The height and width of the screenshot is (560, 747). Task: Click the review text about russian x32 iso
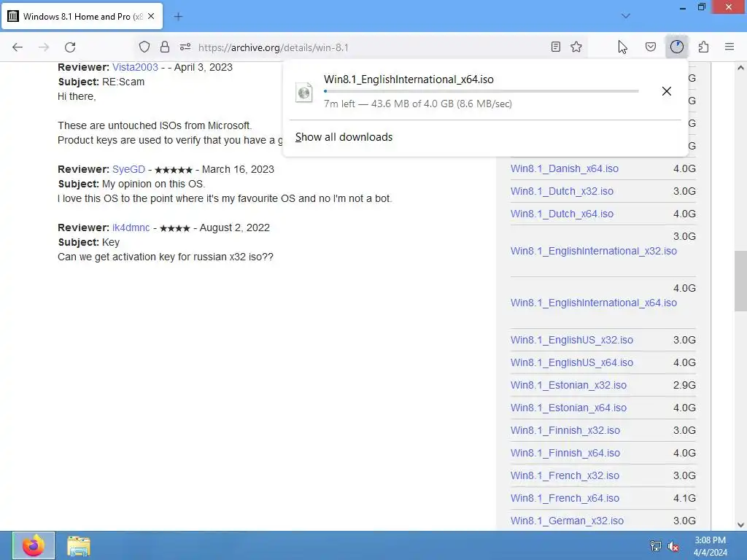[166, 257]
